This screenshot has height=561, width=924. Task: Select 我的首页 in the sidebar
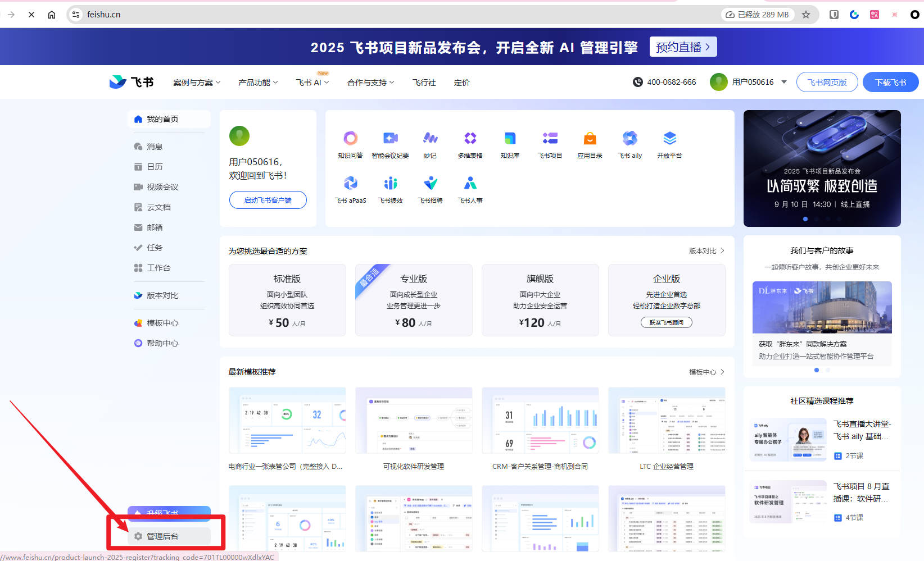(169, 119)
